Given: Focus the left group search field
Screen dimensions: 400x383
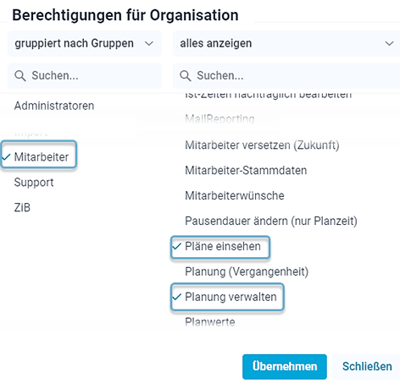Looking at the screenshot, I should (x=85, y=76).
